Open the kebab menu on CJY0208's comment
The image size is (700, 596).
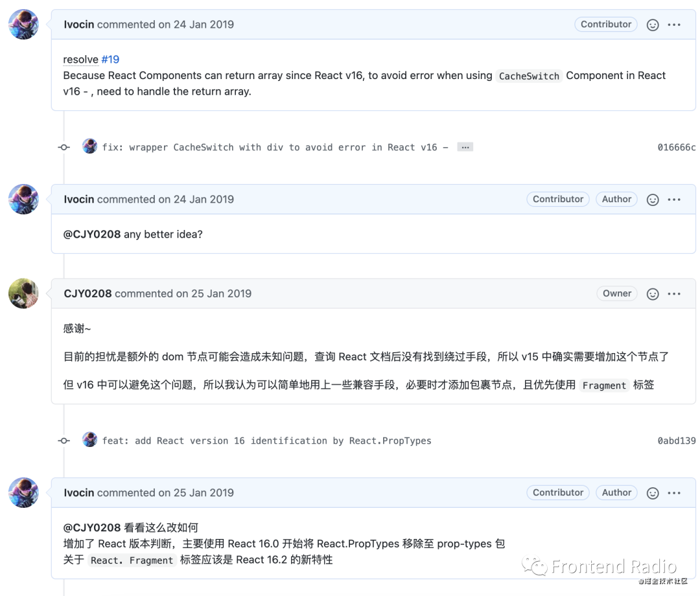(x=674, y=293)
